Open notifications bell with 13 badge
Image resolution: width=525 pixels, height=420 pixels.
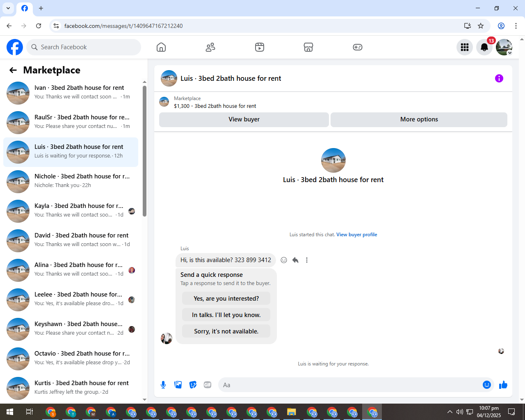[x=484, y=47]
